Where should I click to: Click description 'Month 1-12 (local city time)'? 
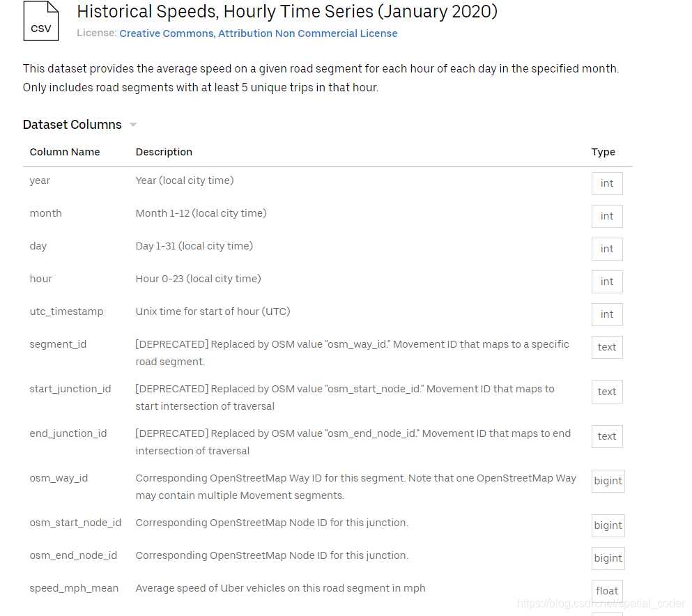pos(201,213)
